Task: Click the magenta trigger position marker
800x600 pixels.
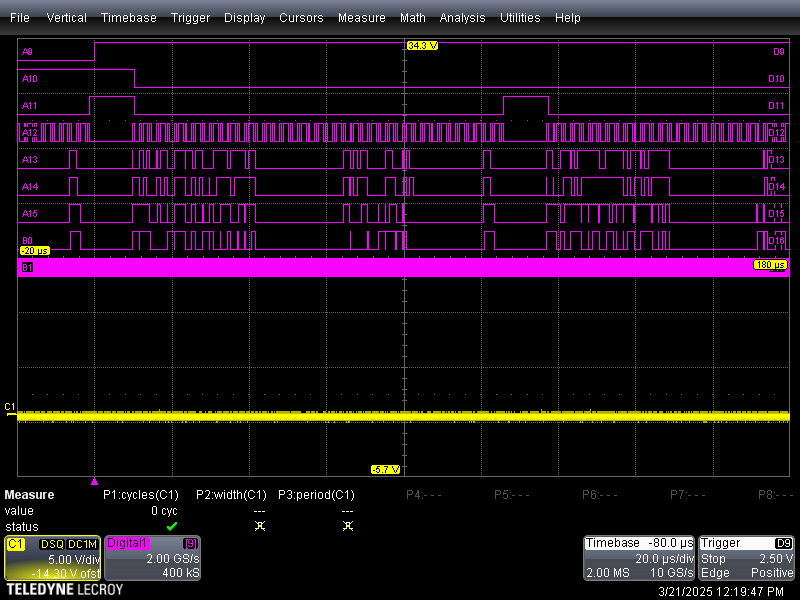Action: click(94, 481)
